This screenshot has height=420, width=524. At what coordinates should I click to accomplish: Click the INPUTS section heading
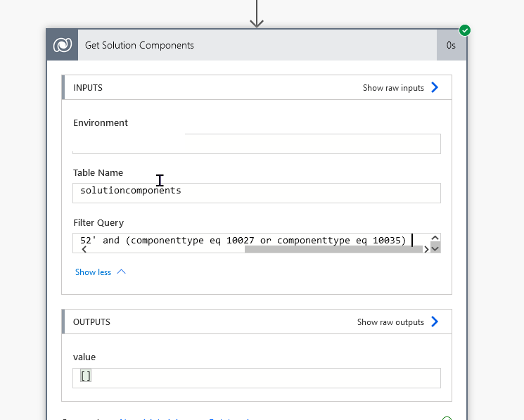click(x=88, y=88)
